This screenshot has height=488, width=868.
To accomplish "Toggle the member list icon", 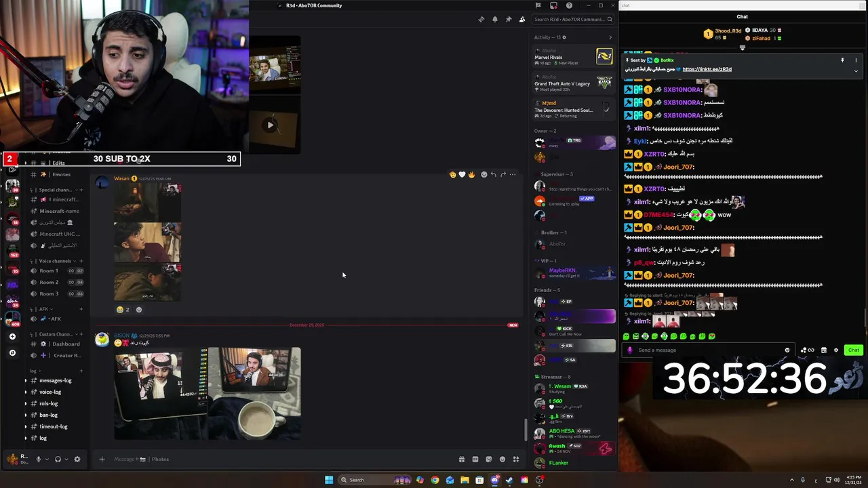I will [x=521, y=20].
